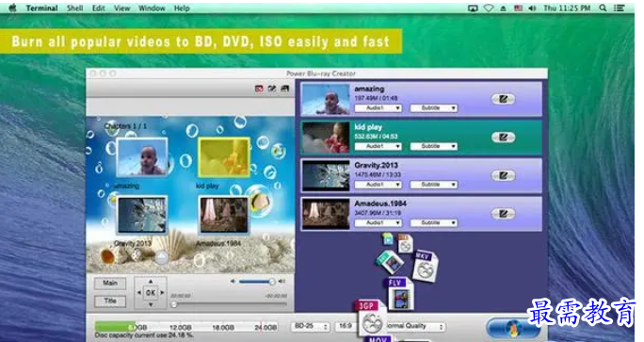Edit the Gravity.2013 video entry
This screenshot has height=342, width=644.
(503, 175)
